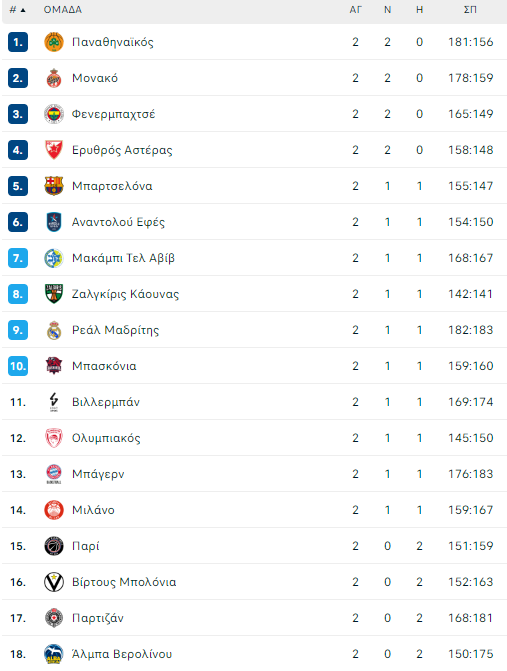Click the Ερυθρός Αστέρας shield icon

click(x=54, y=150)
